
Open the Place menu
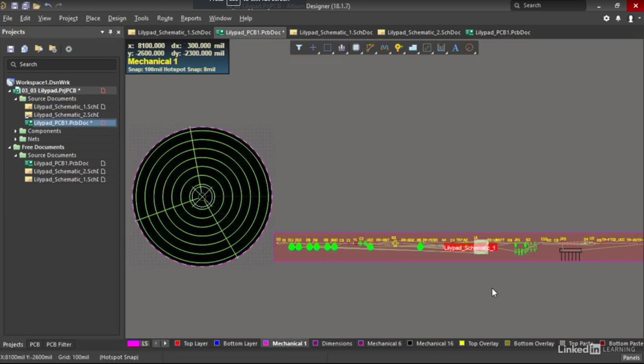tap(93, 19)
